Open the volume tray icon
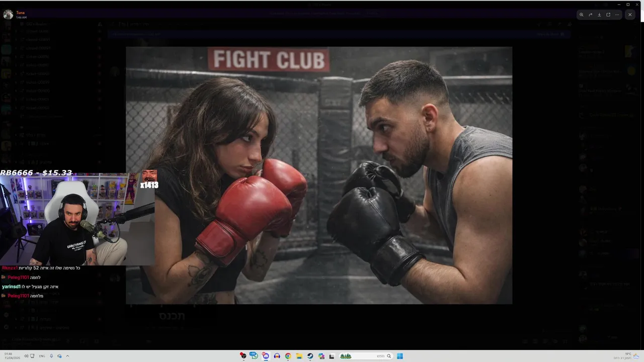The image size is (644, 362). (26, 356)
